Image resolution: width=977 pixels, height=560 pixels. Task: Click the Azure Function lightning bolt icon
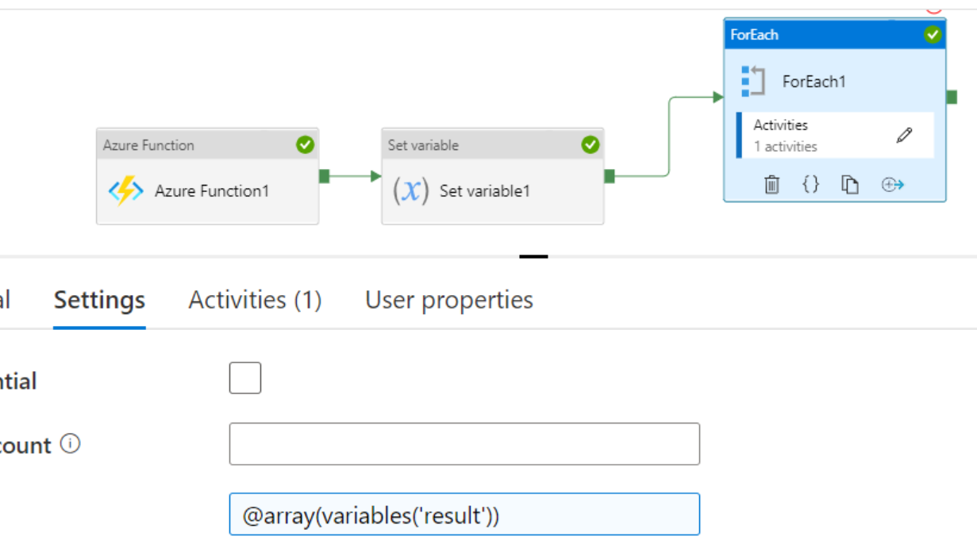pyautogui.click(x=125, y=191)
